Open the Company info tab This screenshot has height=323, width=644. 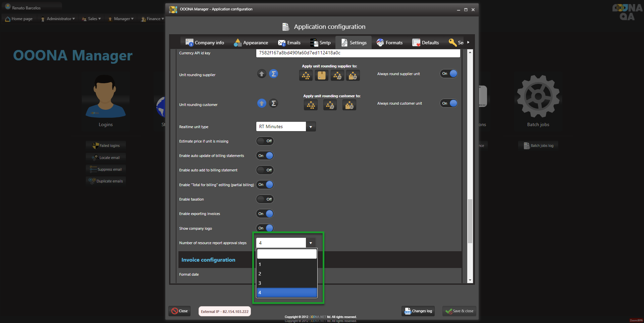(x=205, y=43)
